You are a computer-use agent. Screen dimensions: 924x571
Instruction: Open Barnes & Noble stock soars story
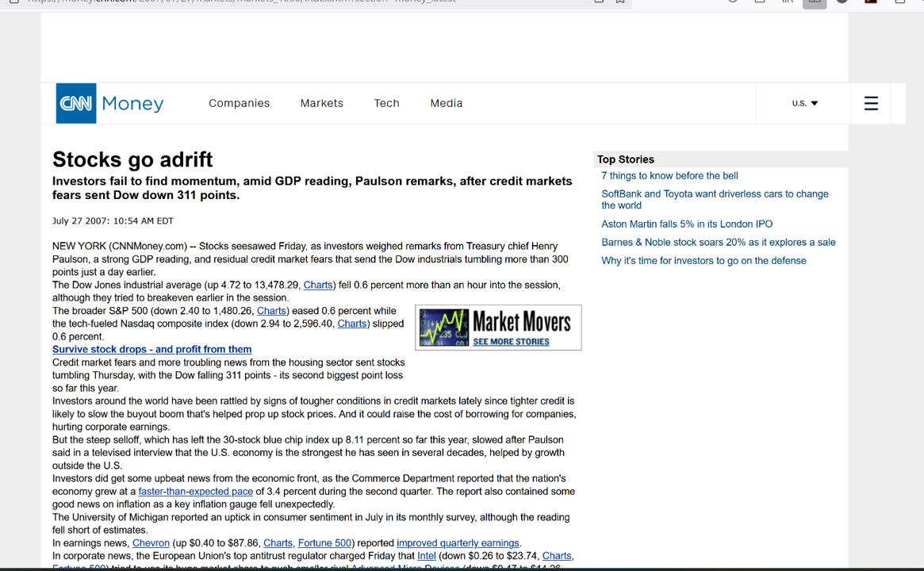(x=719, y=242)
